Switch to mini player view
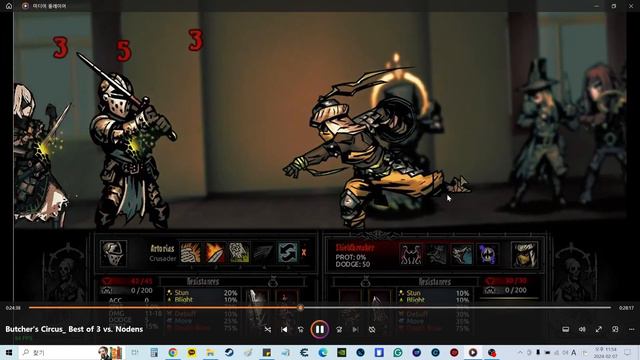640x360 pixels. 615,329
